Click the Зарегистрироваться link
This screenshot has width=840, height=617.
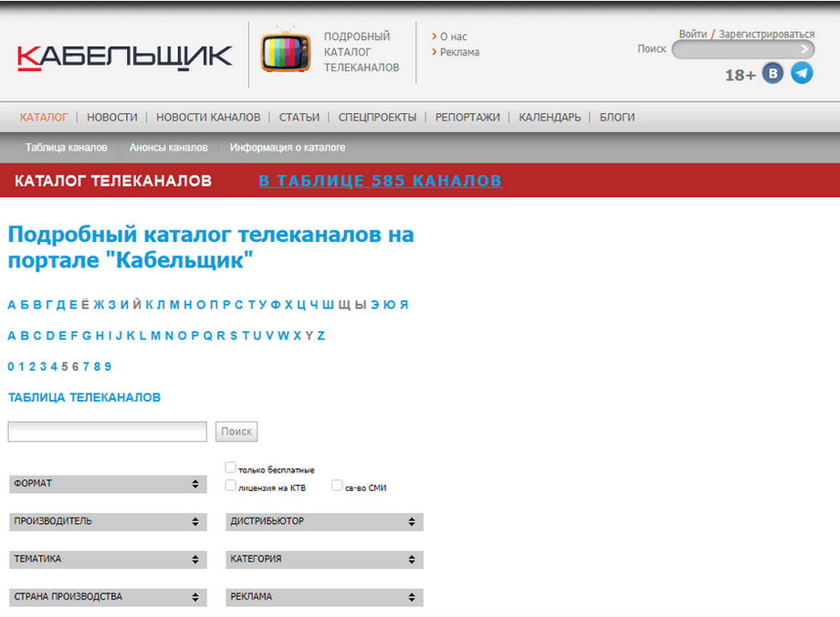[767, 35]
